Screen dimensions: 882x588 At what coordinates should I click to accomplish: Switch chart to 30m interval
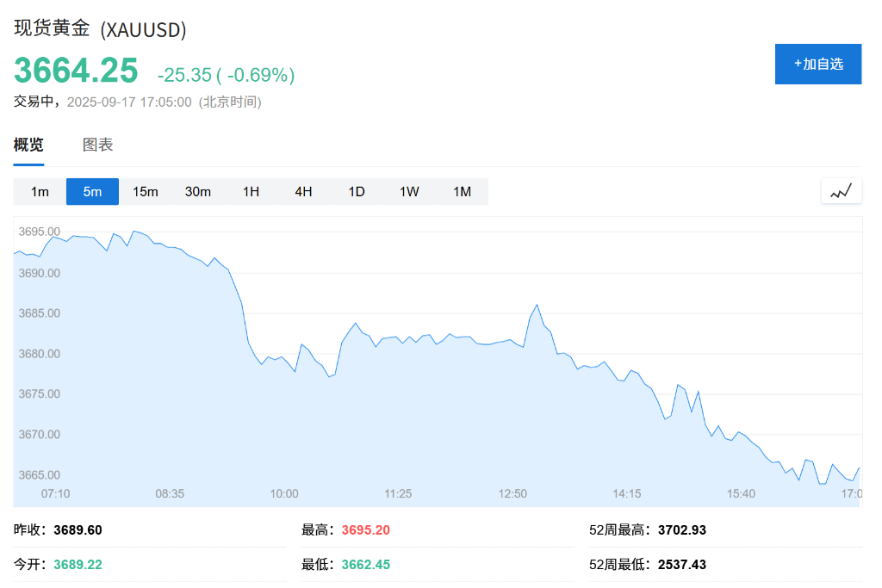(x=198, y=191)
